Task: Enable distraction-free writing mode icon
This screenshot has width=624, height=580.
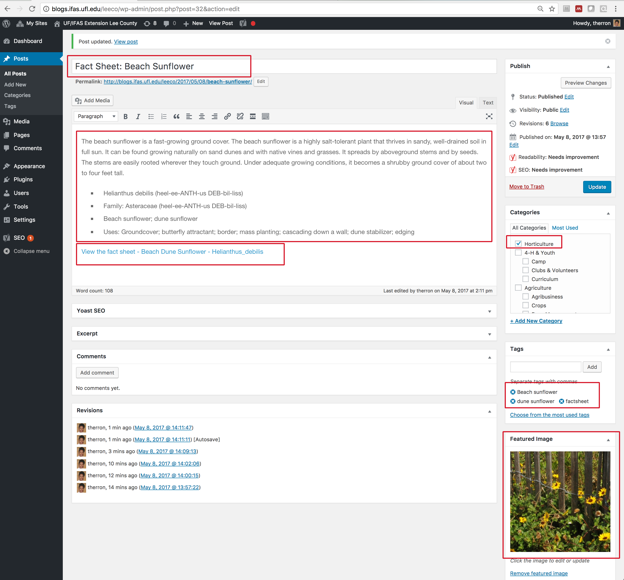Action: pos(489,117)
